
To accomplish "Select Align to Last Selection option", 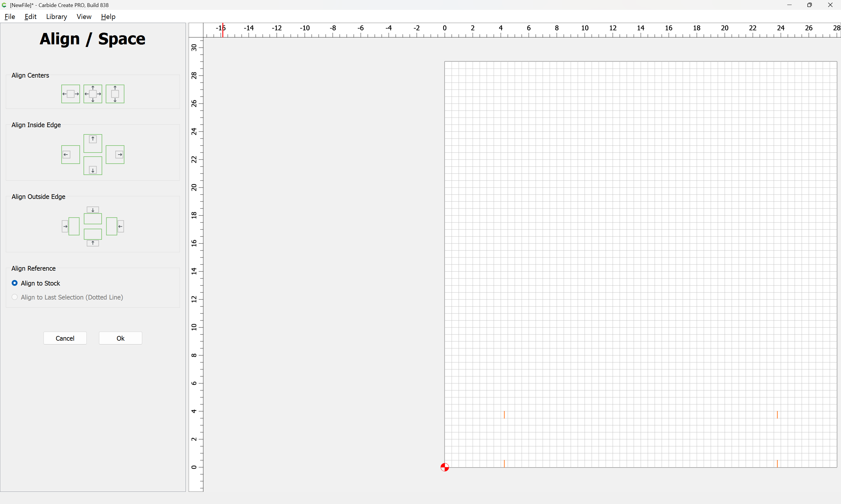I will tap(15, 297).
